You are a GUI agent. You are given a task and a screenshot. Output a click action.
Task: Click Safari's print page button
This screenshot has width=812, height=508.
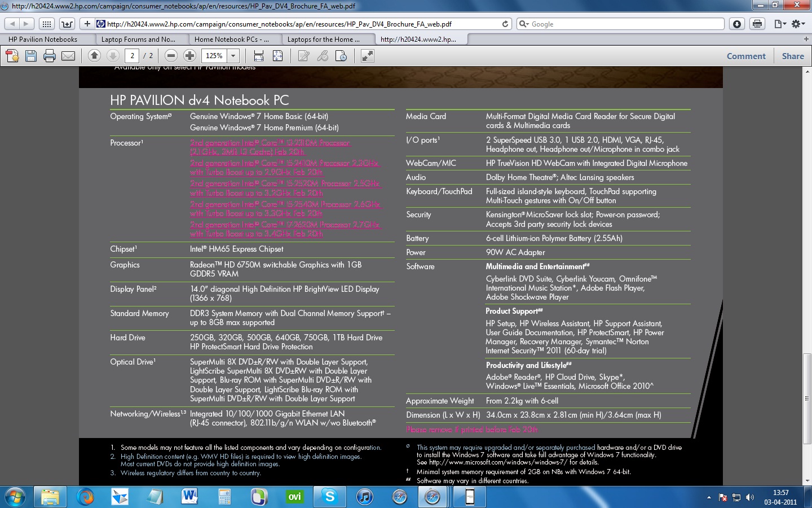[x=757, y=24]
